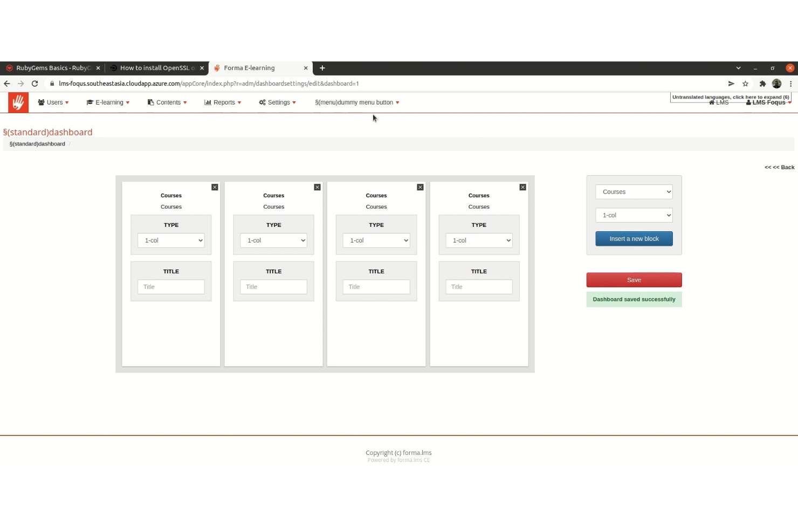Open the TYPE dropdown in the first block
Viewport: 798px width, 532px height.
click(171, 240)
